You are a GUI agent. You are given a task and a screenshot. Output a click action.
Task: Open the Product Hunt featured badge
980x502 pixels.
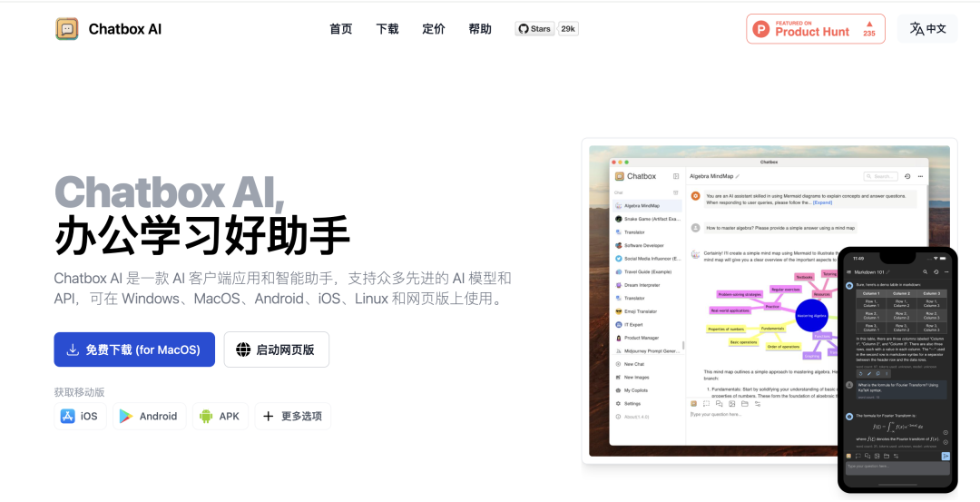click(x=816, y=29)
